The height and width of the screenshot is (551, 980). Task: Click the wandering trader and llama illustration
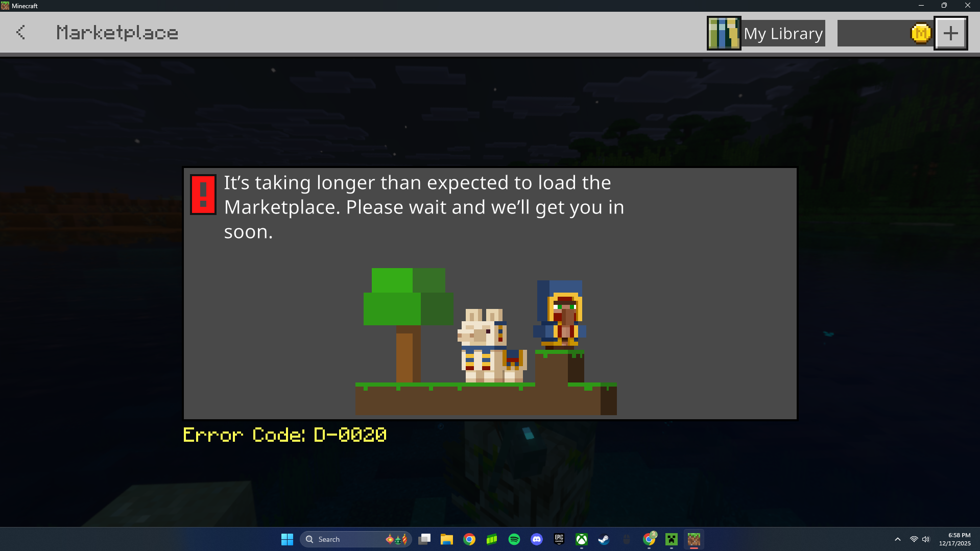(x=486, y=341)
